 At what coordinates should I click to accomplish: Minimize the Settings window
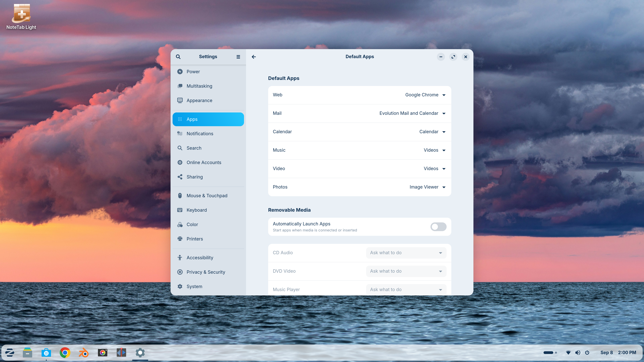click(x=441, y=57)
